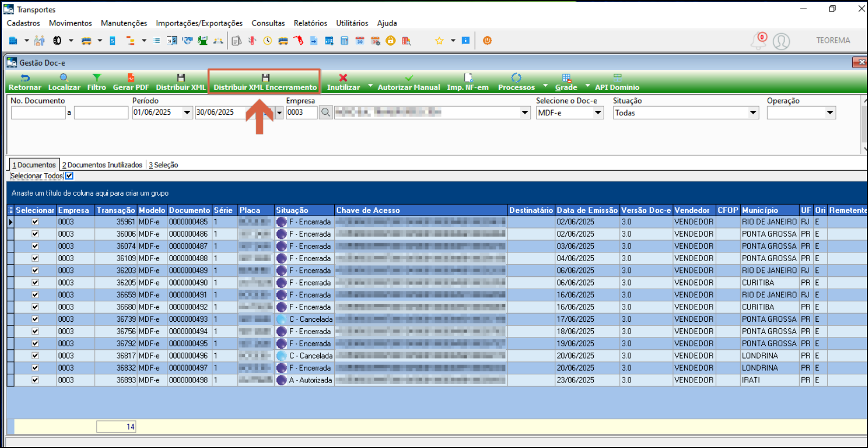Image resolution: width=868 pixels, height=448 pixels.
Task: Uncheck row with Documento 0000000498
Action: [x=35, y=380]
